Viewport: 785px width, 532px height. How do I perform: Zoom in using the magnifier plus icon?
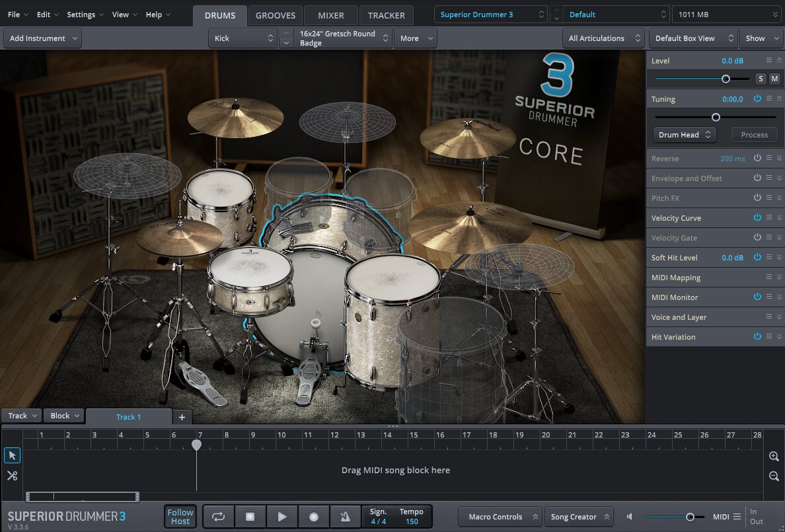click(773, 456)
